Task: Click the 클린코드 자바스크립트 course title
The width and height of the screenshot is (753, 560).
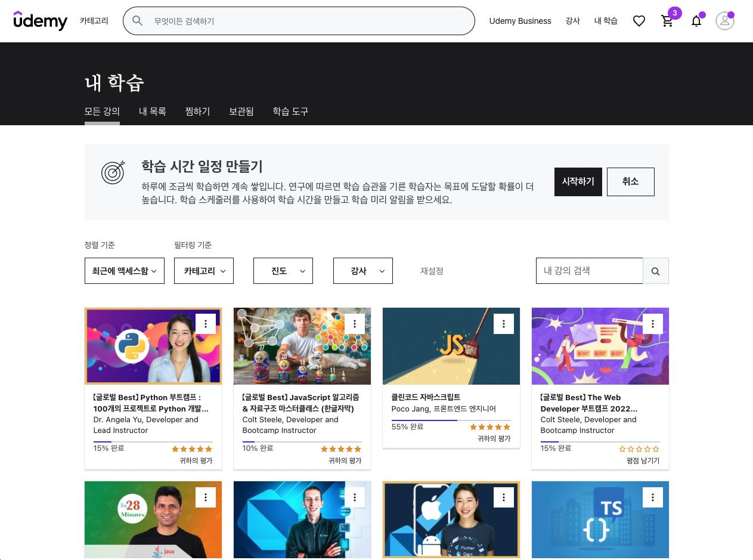Action: (x=426, y=397)
